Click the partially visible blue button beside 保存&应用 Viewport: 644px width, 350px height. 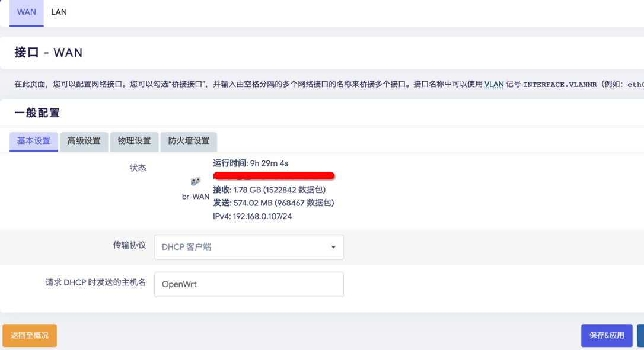640,335
